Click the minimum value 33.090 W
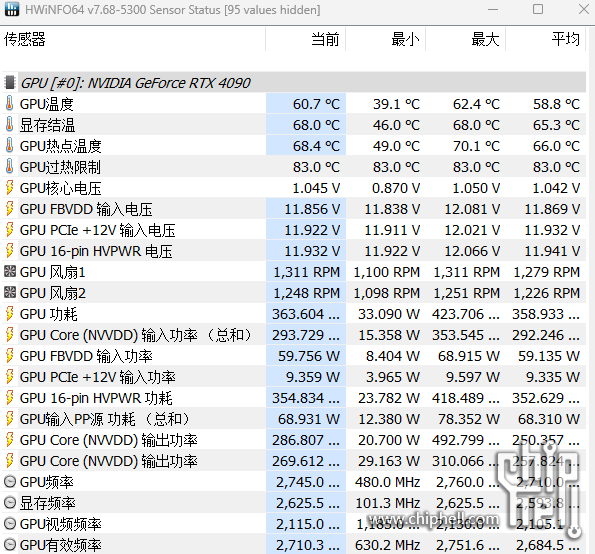 click(389, 314)
